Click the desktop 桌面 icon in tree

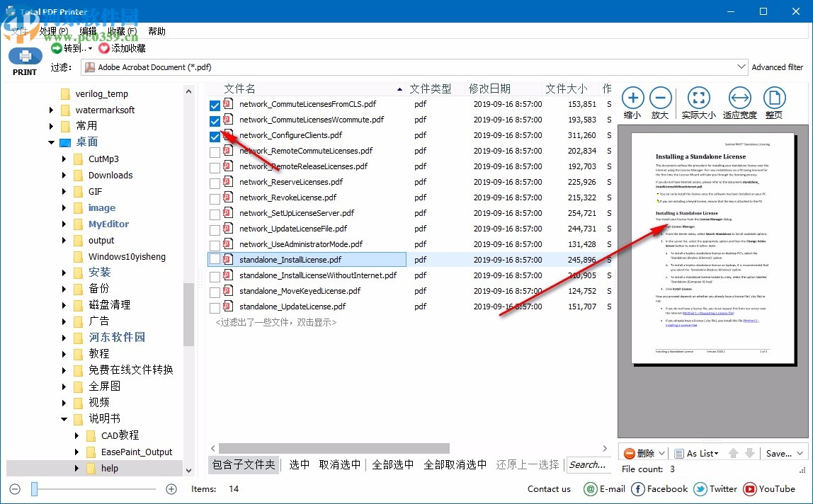(65, 142)
